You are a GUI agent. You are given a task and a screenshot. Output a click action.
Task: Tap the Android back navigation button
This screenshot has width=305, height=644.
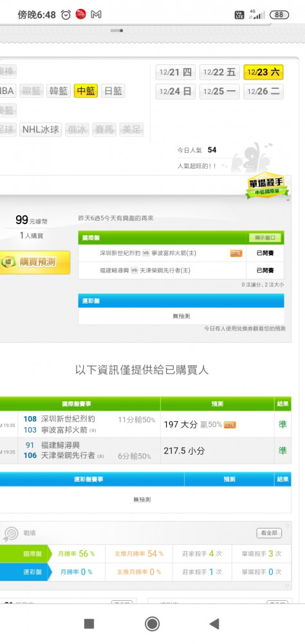pyautogui.click(x=214, y=624)
